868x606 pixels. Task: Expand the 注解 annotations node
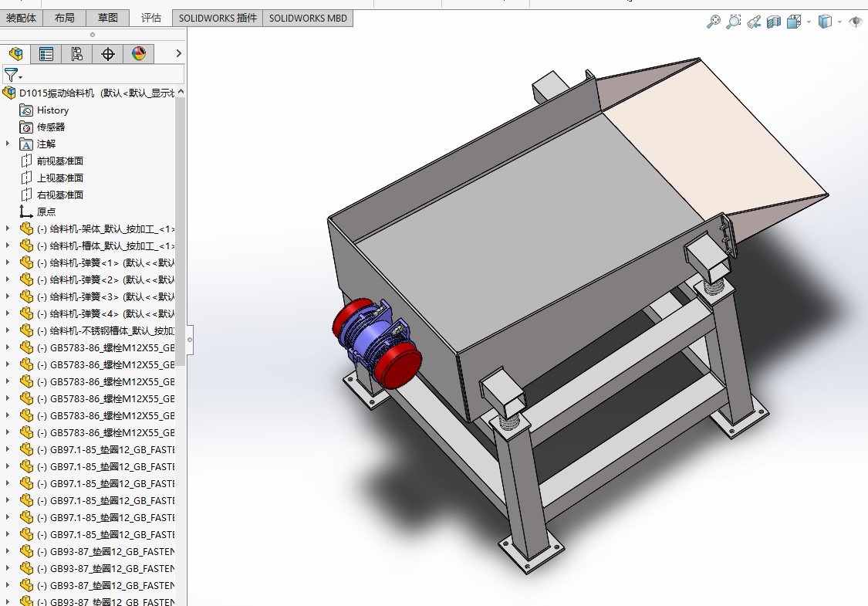(8, 144)
